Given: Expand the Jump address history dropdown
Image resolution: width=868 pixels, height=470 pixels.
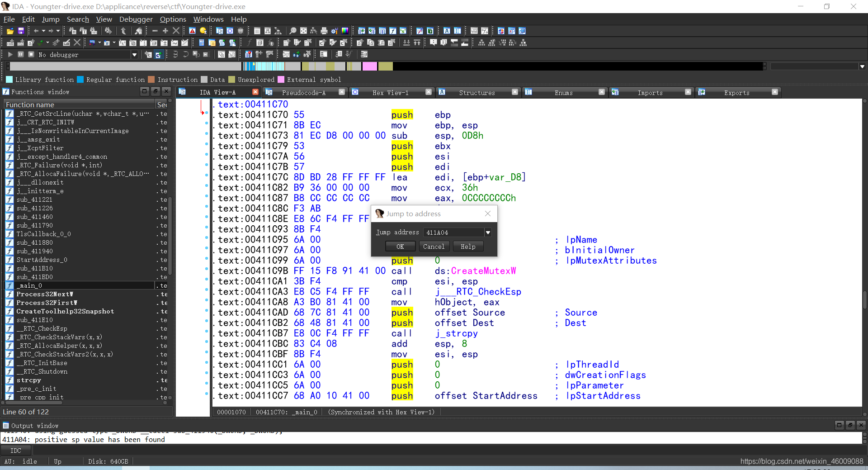Looking at the screenshot, I should pyautogui.click(x=488, y=233).
